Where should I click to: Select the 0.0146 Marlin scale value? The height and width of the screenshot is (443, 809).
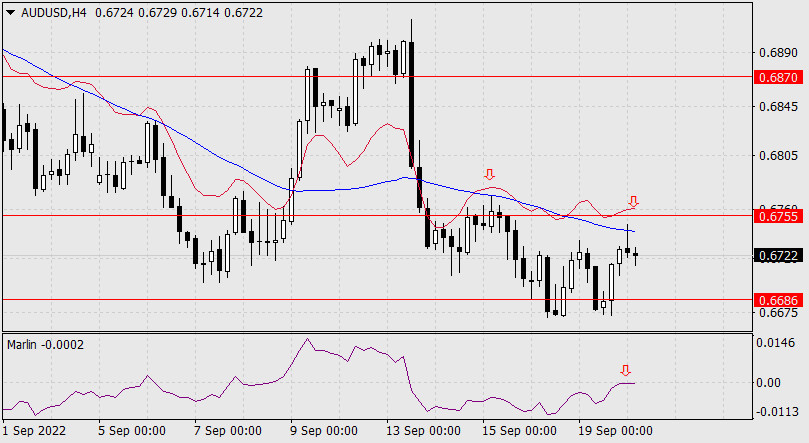(x=775, y=342)
